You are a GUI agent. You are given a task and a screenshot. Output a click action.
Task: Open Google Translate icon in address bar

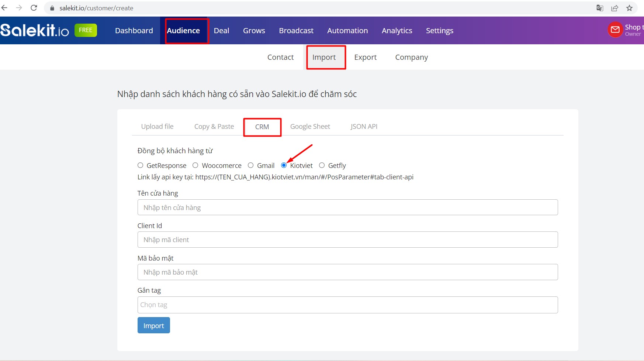click(600, 8)
